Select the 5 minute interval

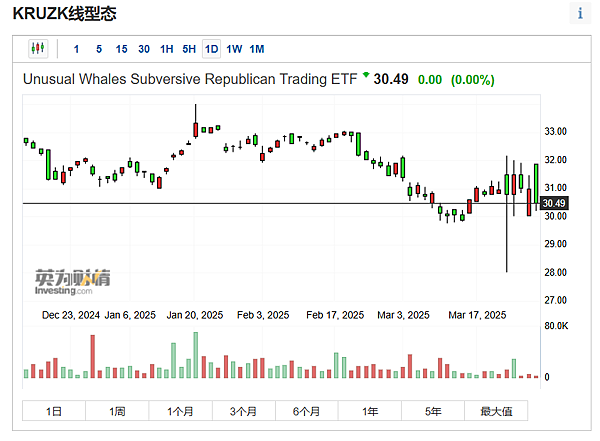tap(99, 49)
